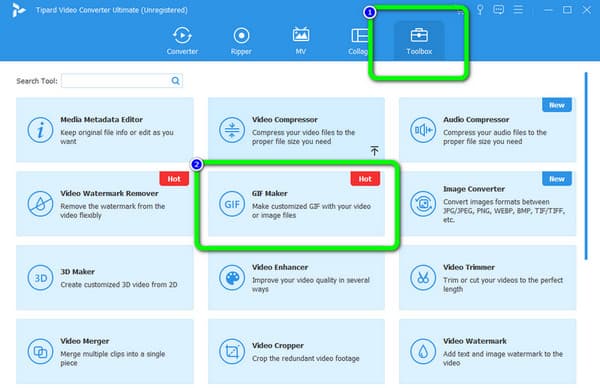Open the Video Compressor title
This screenshot has width=600, height=388.
point(285,119)
